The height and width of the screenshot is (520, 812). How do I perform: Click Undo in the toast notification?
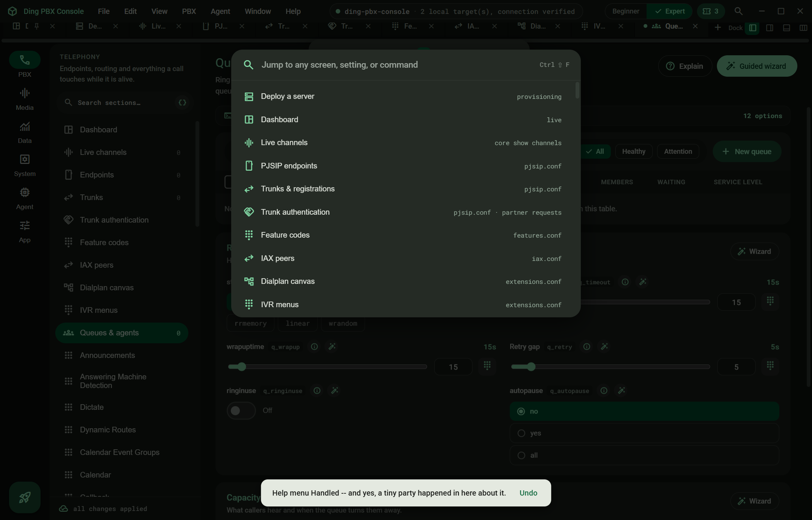pos(528,493)
